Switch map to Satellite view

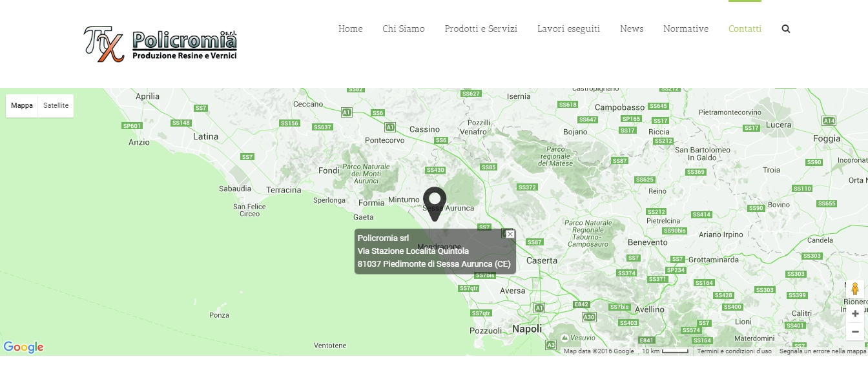pyautogui.click(x=56, y=105)
